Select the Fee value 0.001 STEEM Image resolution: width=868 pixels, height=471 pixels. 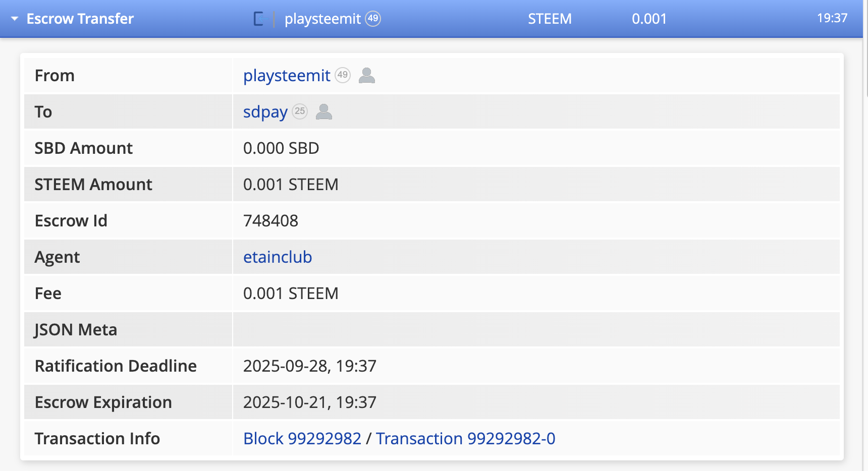point(291,293)
